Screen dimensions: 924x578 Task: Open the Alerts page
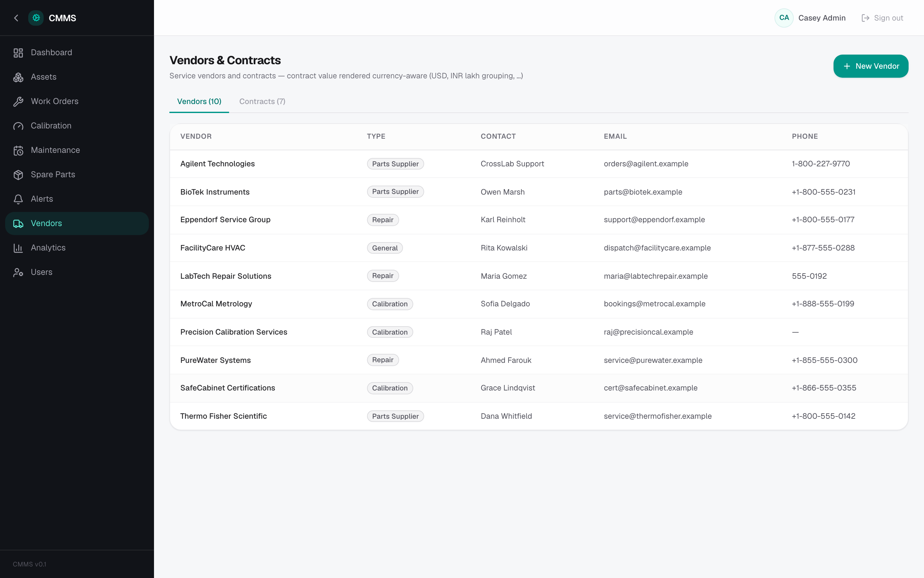[77, 199]
